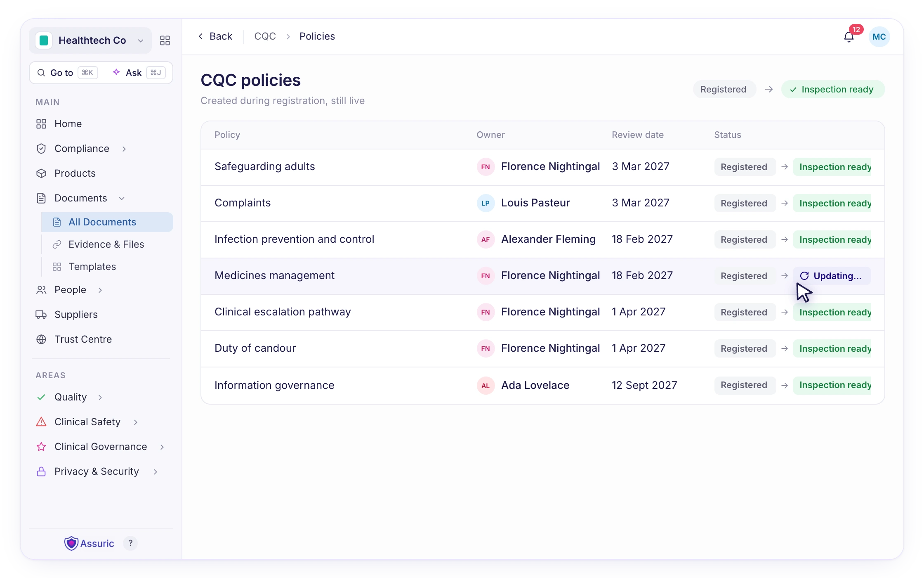924x578 pixels.
Task: Click the Clinical Safety warning triangle icon
Action: pyautogui.click(x=41, y=422)
